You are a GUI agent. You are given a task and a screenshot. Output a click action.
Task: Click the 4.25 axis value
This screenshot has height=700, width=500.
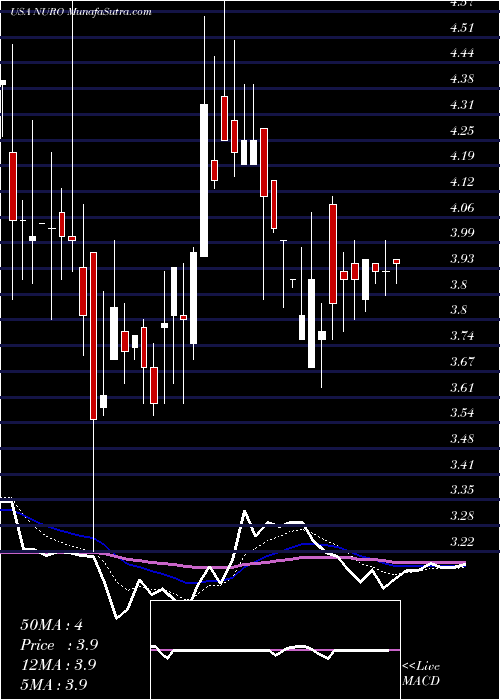pyautogui.click(x=461, y=131)
